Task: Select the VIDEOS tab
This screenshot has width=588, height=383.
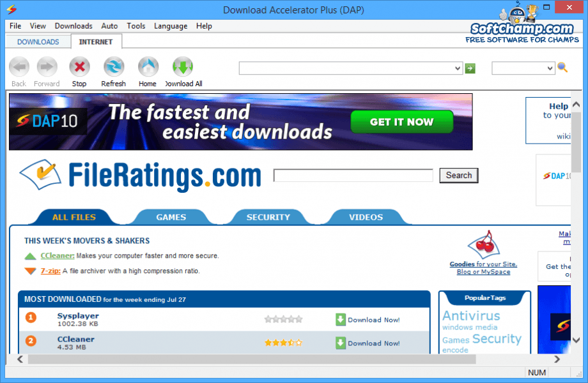Action: pos(366,217)
